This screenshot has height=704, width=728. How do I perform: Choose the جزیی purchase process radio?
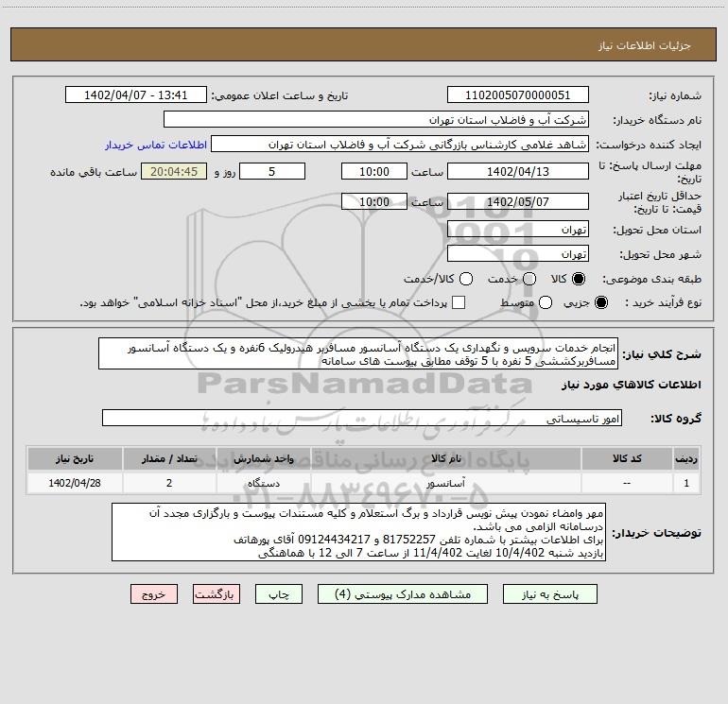pos(600,302)
